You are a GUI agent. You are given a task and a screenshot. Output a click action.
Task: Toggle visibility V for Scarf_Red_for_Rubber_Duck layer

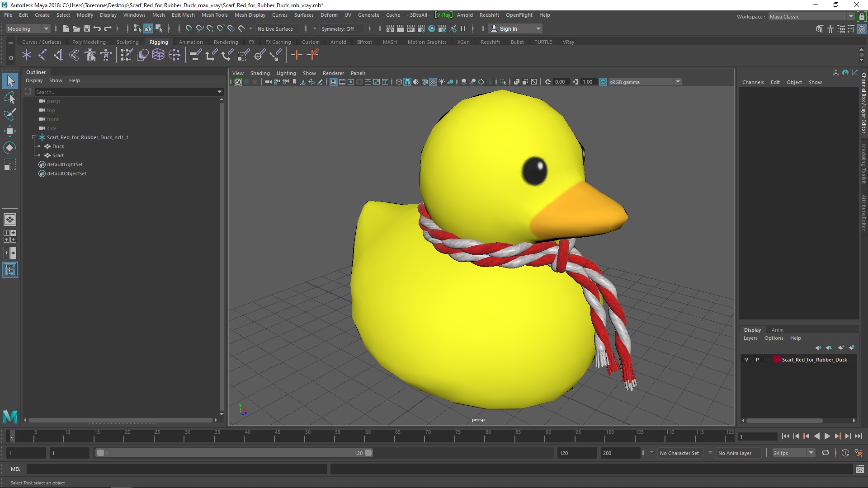click(746, 359)
